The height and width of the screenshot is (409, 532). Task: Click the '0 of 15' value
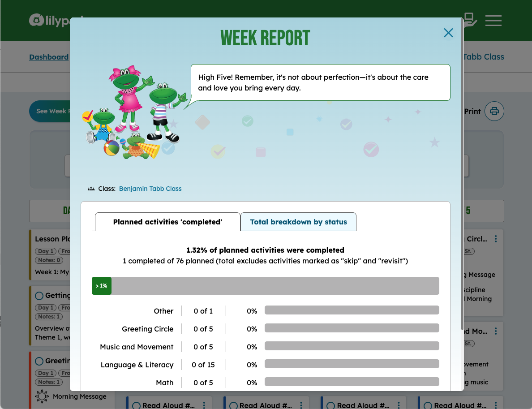tap(203, 365)
